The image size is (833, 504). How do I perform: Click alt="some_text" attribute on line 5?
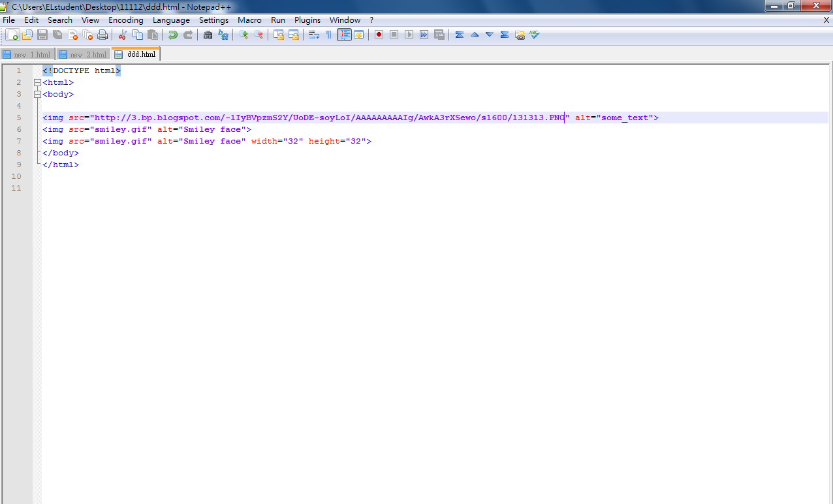tap(614, 118)
